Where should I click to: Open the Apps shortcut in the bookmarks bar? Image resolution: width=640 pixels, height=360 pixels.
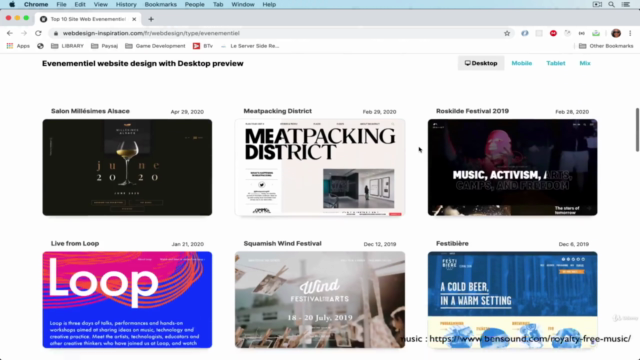18,46
